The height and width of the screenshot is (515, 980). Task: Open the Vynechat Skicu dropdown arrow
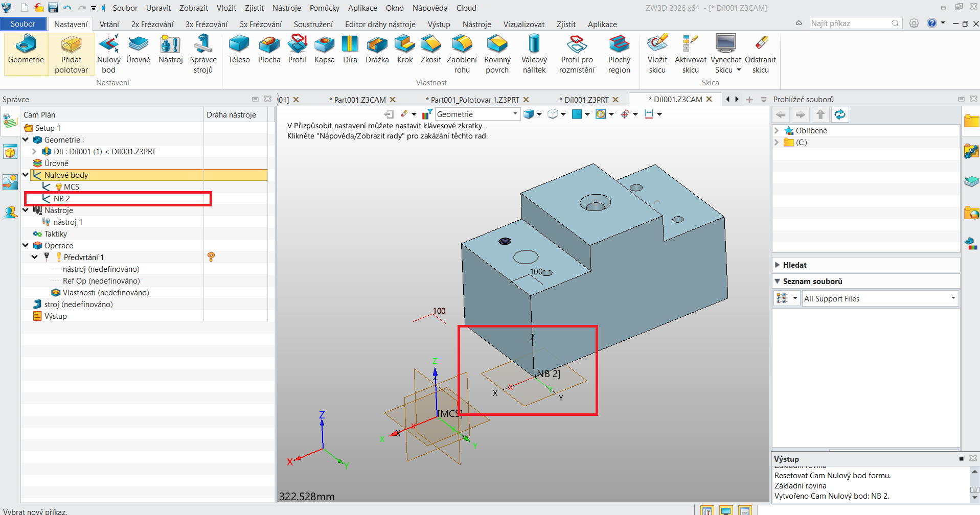coord(739,70)
